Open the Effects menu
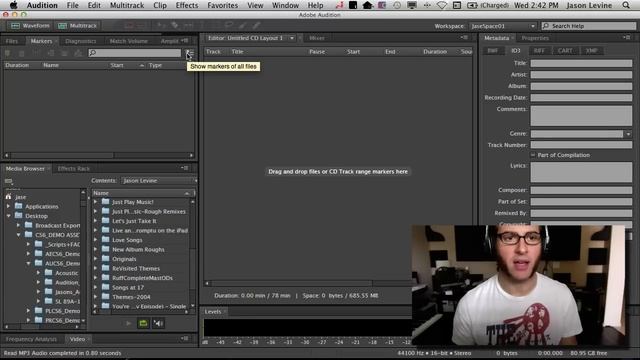Screen dimensions: 640x360 (x=187, y=5)
